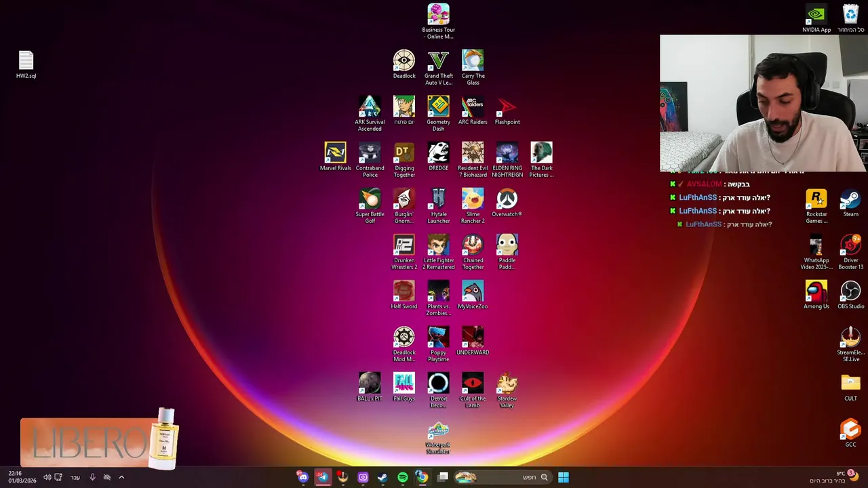
Task: Open the ARC Raiders shortcut
Action: pos(473,110)
